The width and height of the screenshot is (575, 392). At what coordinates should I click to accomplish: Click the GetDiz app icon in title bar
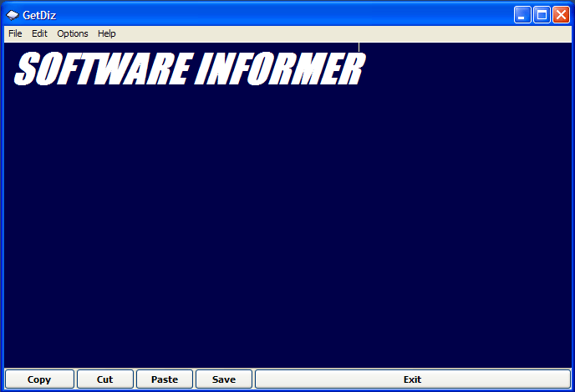(x=13, y=14)
